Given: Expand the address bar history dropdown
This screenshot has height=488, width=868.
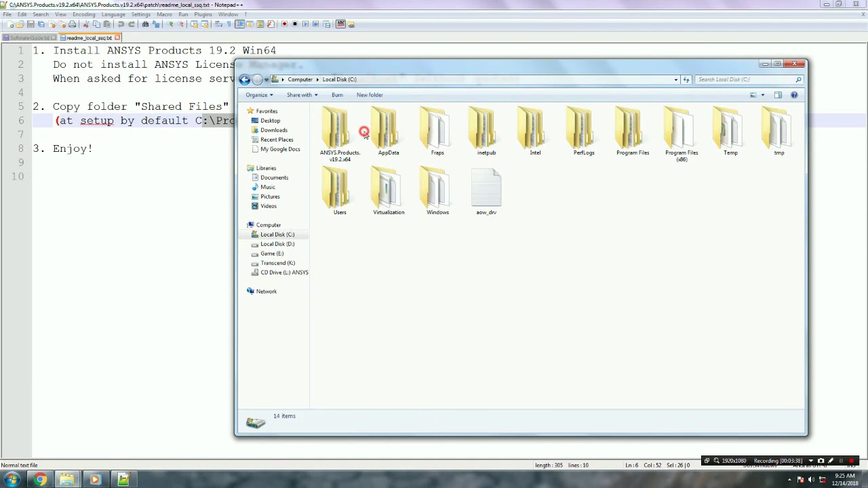Looking at the screenshot, I should tap(675, 79).
